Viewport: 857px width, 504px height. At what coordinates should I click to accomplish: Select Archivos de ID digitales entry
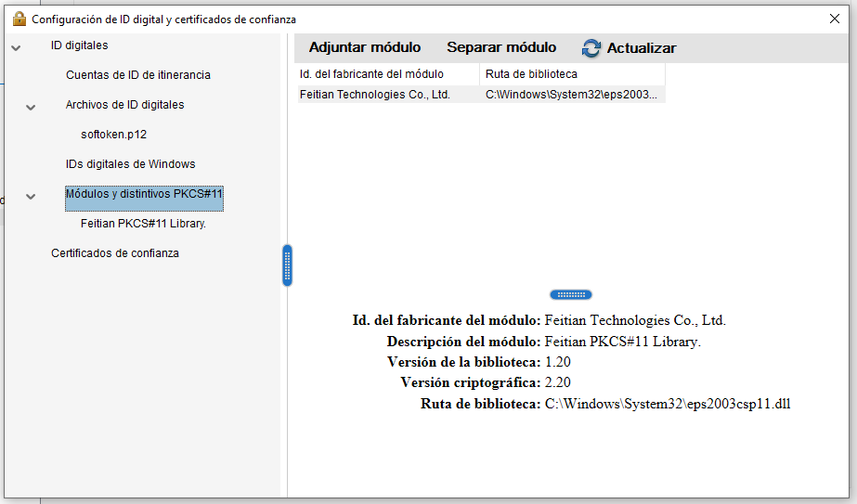coord(124,105)
